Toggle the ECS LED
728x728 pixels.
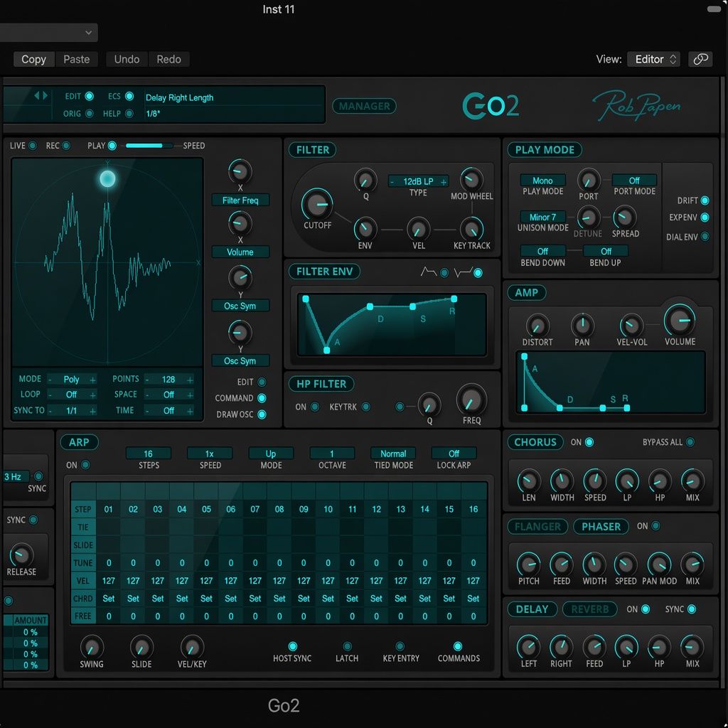coord(129,96)
